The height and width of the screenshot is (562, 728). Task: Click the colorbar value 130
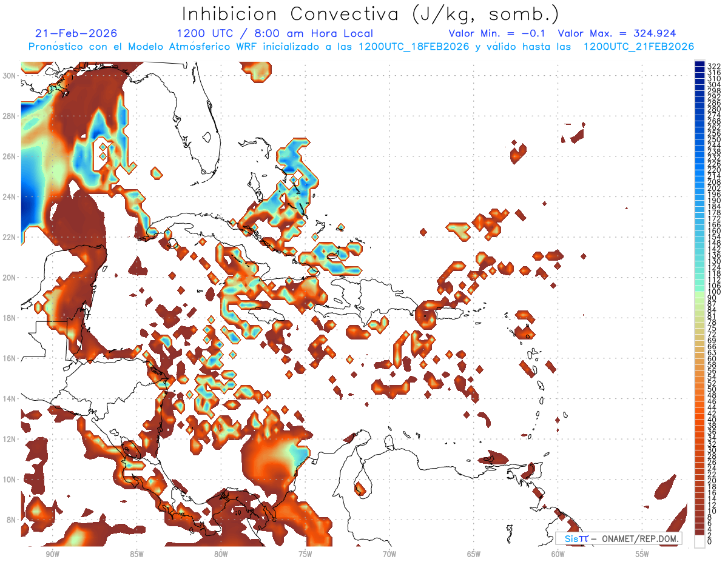[x=714, y=261]
